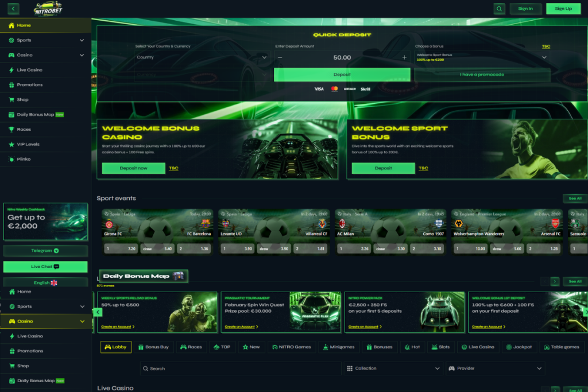The width and height of the screenshot is (588, 392).
Task: Click the search magnifier icon in header
Action: coord(500,9)
